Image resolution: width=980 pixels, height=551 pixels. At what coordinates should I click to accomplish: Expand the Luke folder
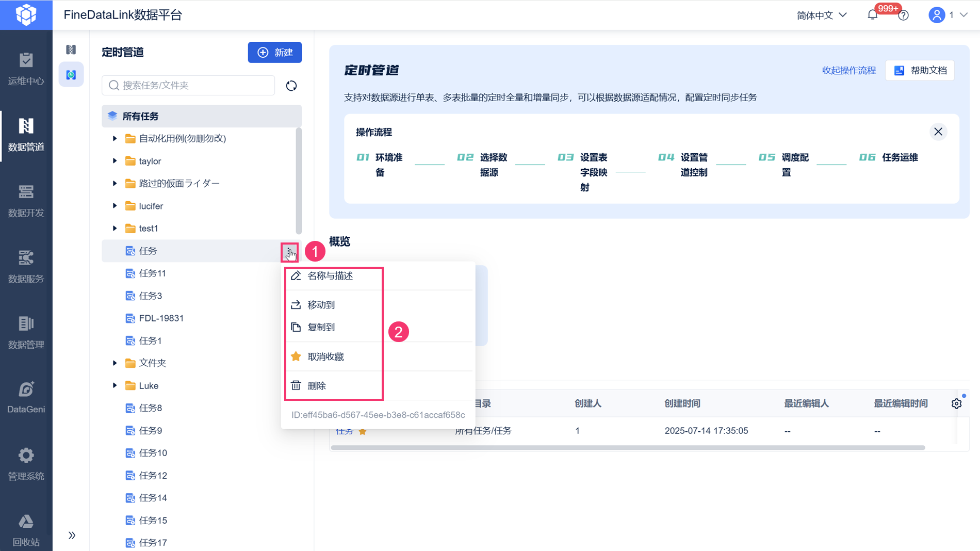115,385
